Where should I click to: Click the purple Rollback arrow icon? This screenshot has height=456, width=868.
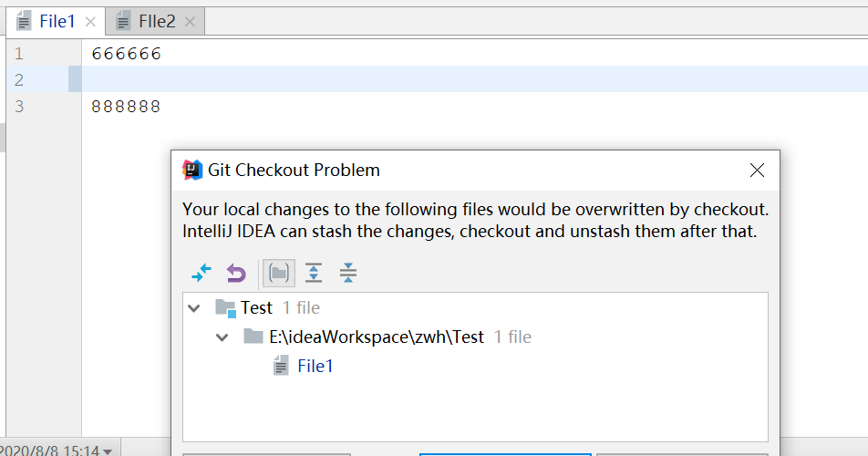236,273
